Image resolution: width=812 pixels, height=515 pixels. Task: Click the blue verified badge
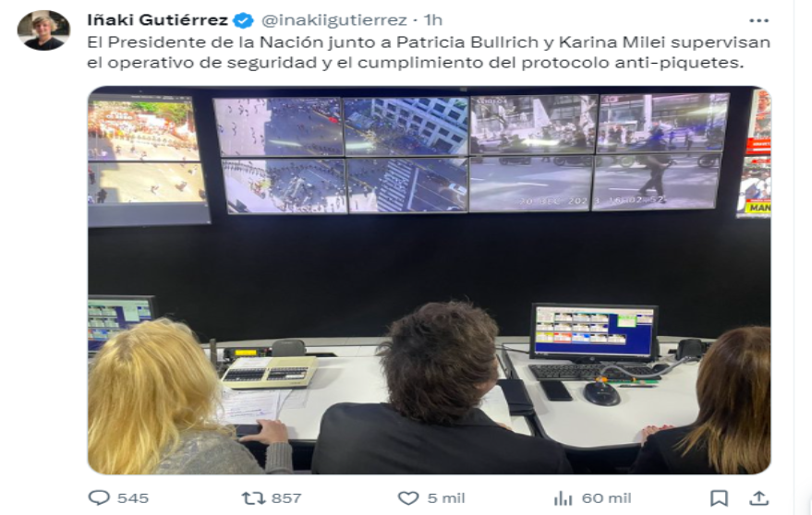pos(243,20)
